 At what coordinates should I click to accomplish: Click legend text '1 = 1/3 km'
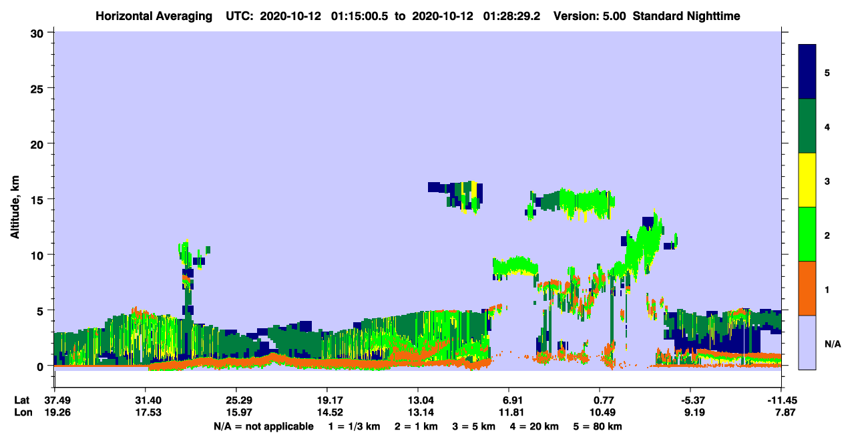pyautogui.click(x=354, y=426)
